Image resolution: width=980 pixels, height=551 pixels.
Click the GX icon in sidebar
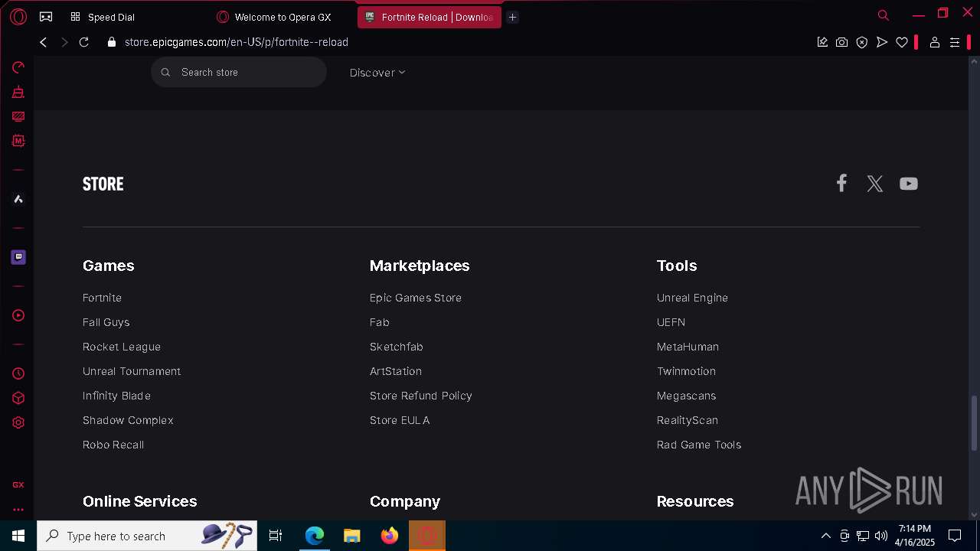(18, 484)
